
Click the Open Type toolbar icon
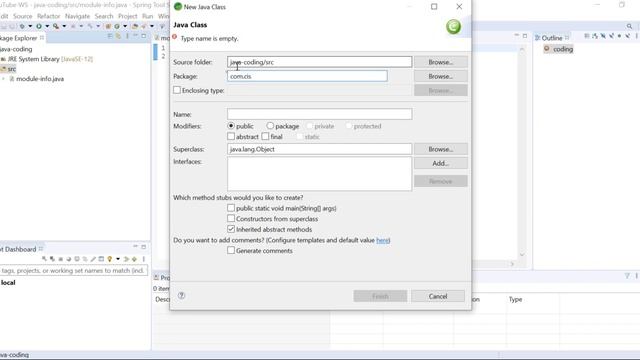(x=135, y=26)
